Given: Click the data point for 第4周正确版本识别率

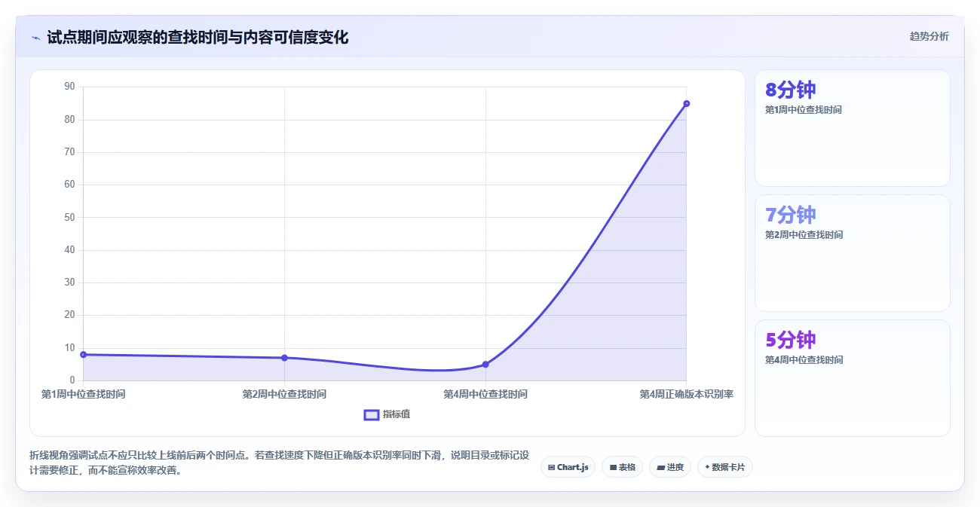Looking at the screenshot, I should pos(686,103).
